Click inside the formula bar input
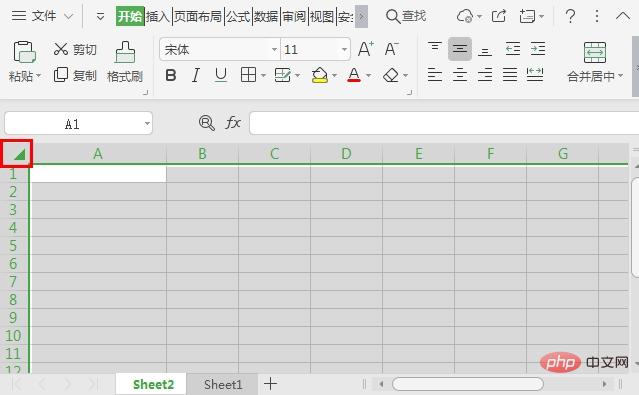The width and height of the screenshot is (639, 395). click(444, 123)
